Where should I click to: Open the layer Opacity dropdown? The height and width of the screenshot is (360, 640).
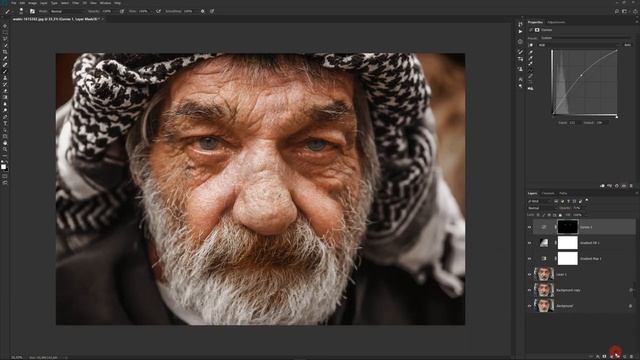[x=578, y=208]
